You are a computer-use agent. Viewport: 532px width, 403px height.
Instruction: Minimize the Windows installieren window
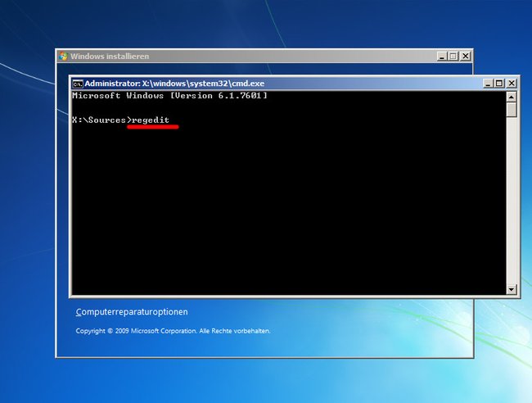tap(441, 56)
